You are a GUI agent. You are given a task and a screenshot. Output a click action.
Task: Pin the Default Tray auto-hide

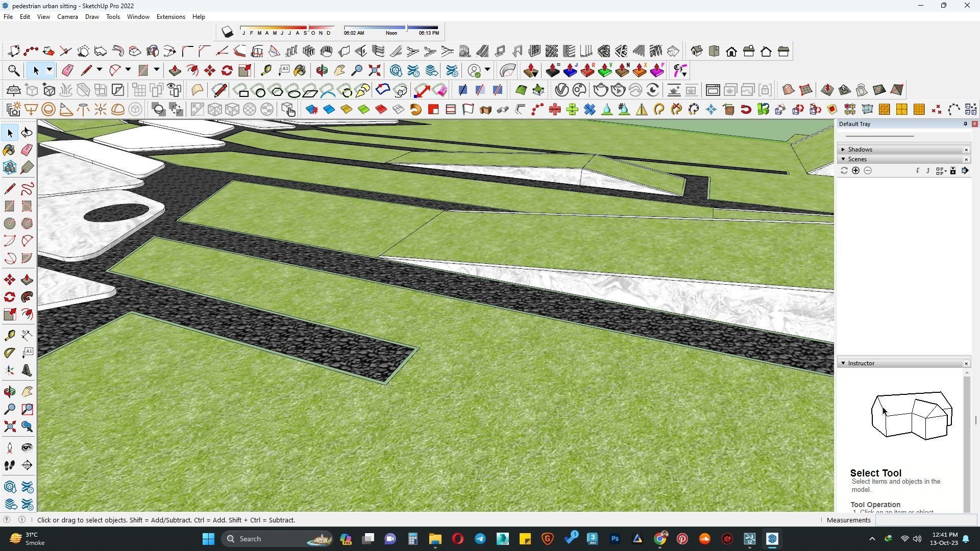[x=965, y=124]
